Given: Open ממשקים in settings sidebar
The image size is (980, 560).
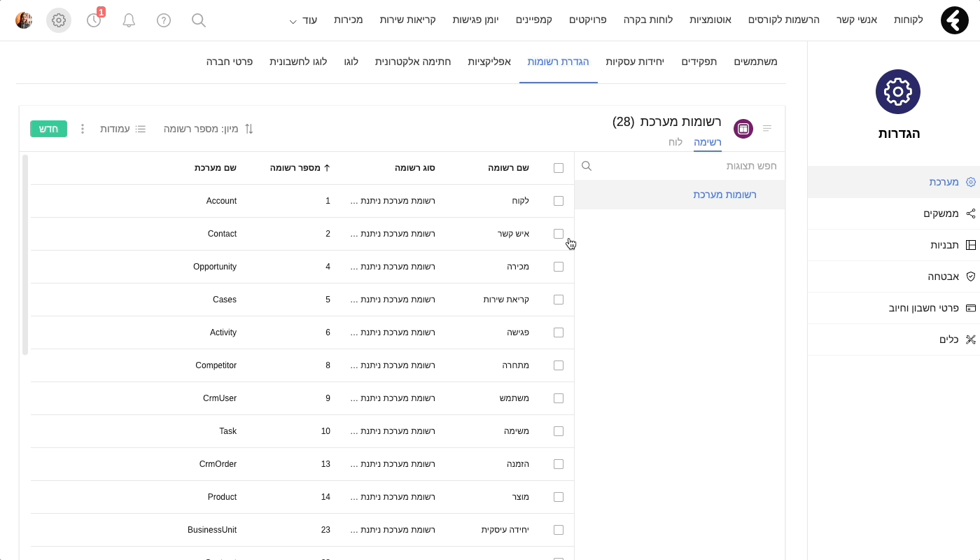Looking at the screenshot, I should 894,213.
